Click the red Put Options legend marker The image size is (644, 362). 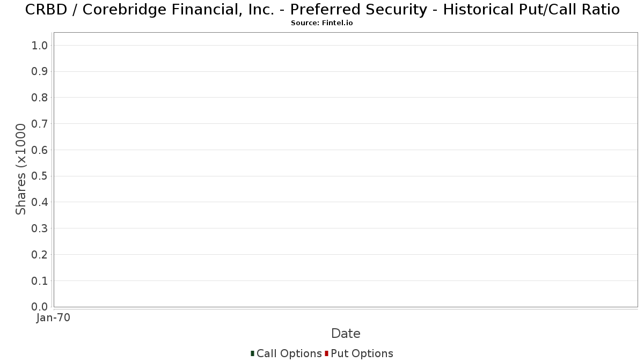(x=326, y=353)
